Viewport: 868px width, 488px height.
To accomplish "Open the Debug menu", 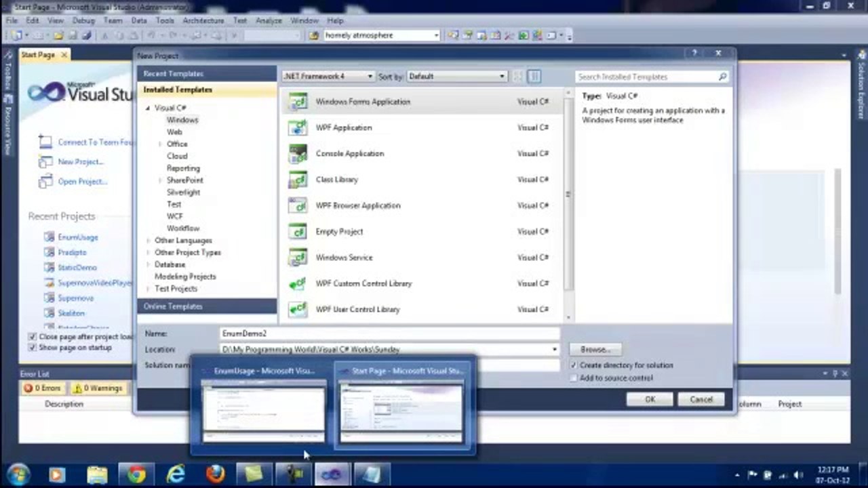I will pos(83,20).
